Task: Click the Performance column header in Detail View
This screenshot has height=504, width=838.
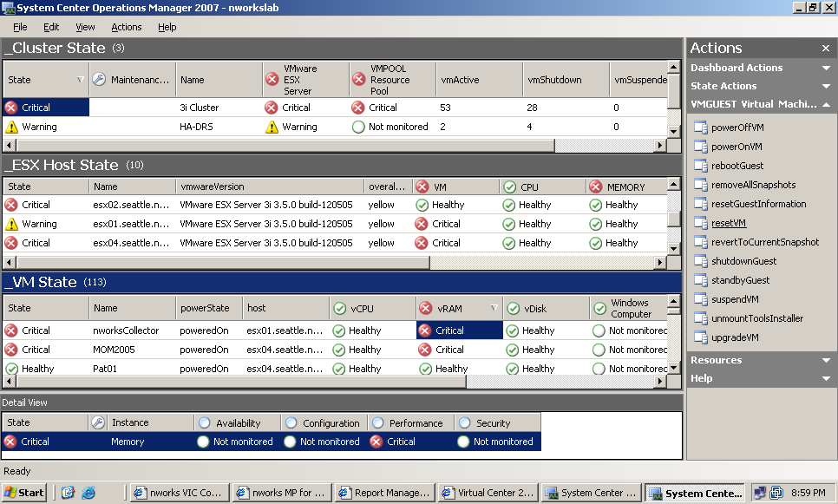Action: click(411, 422)
